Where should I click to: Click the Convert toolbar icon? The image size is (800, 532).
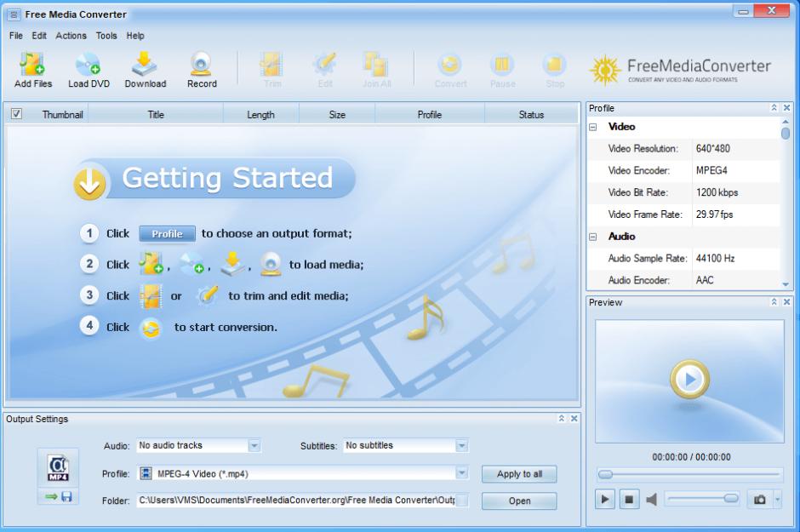click(450, 65)
